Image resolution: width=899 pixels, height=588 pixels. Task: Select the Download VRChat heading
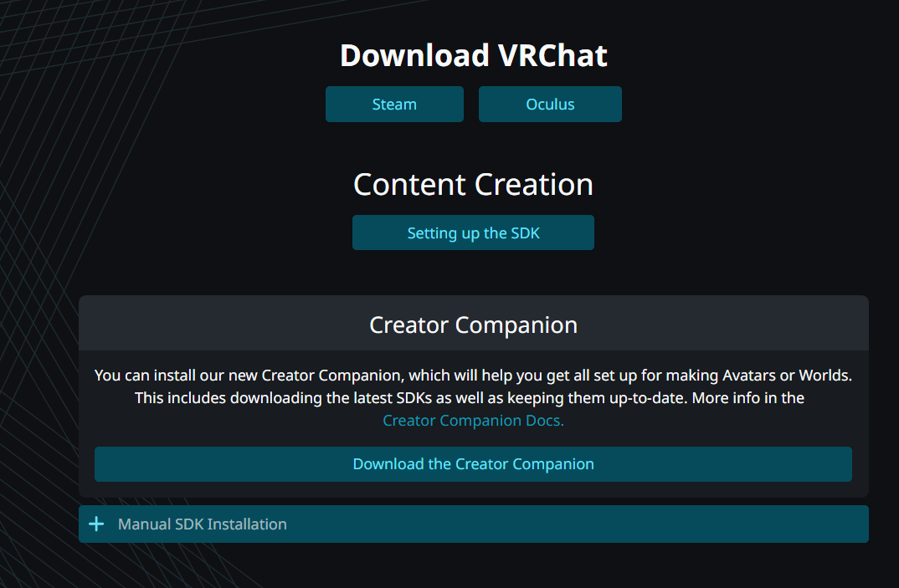(473, 55)
